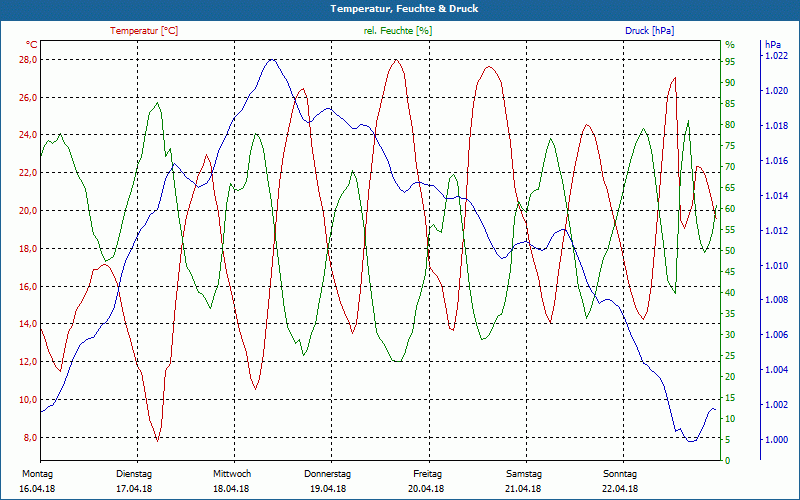Click the 'Dienstag' day label
The width and height of the screenshot is (800, 500).
134,474
